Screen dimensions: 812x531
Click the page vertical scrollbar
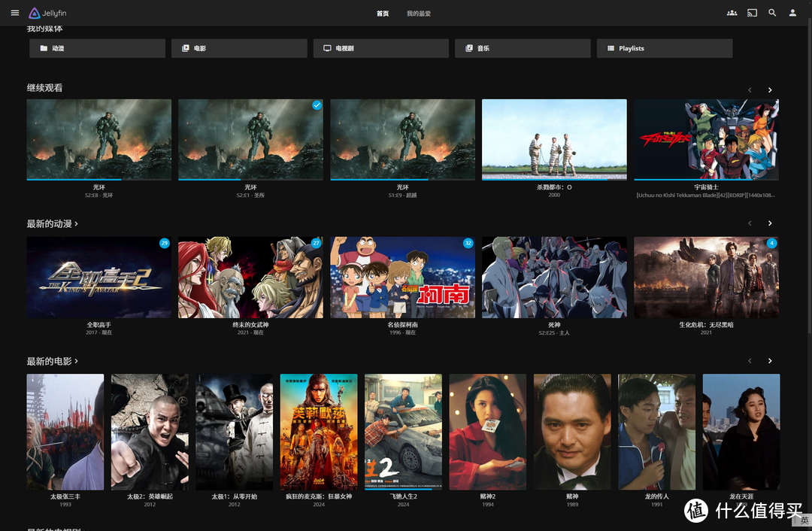(809, 176)
